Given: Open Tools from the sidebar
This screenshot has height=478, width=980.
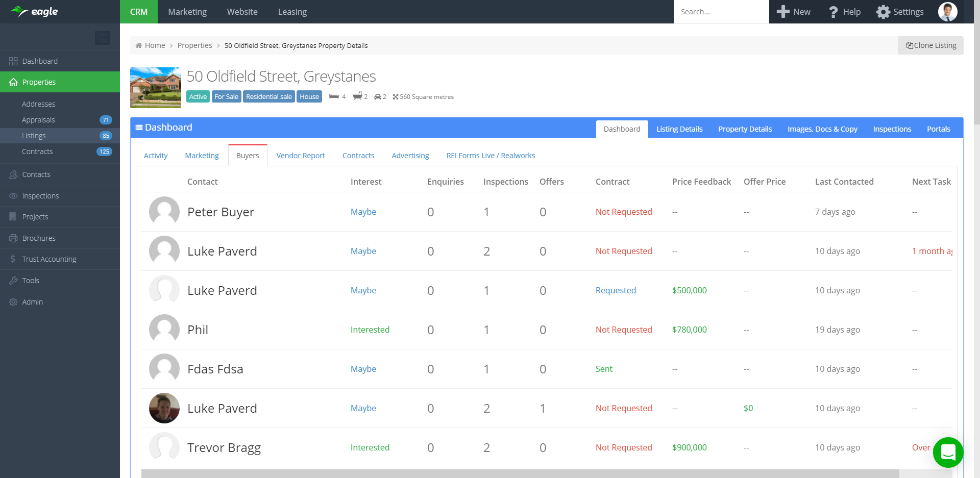Looking at the screenshot, I should pos(31,281).
